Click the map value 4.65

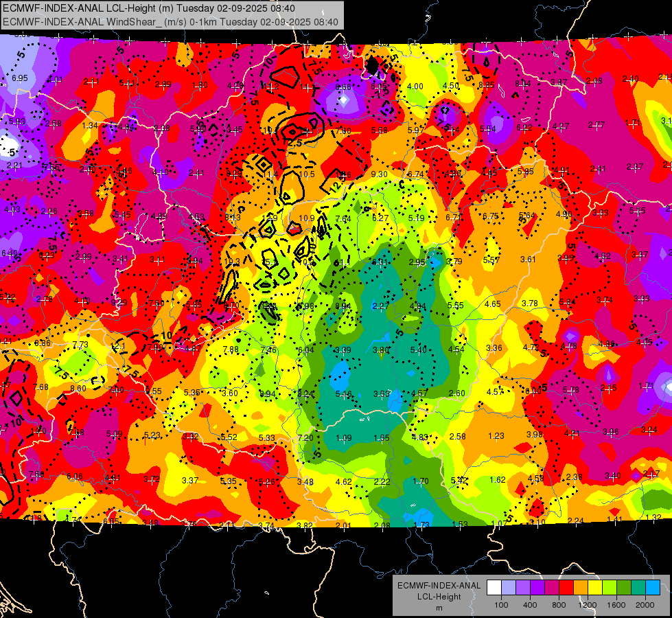[492, 304]
